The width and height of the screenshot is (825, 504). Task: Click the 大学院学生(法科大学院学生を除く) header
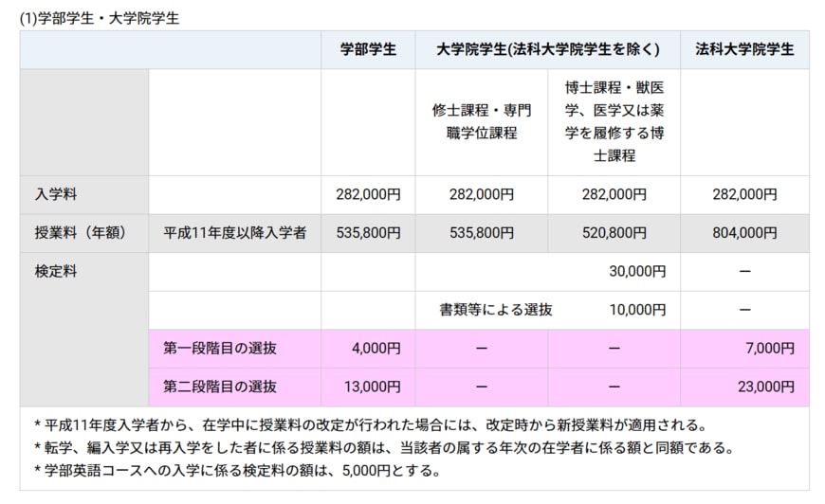(x=547, y=49)
